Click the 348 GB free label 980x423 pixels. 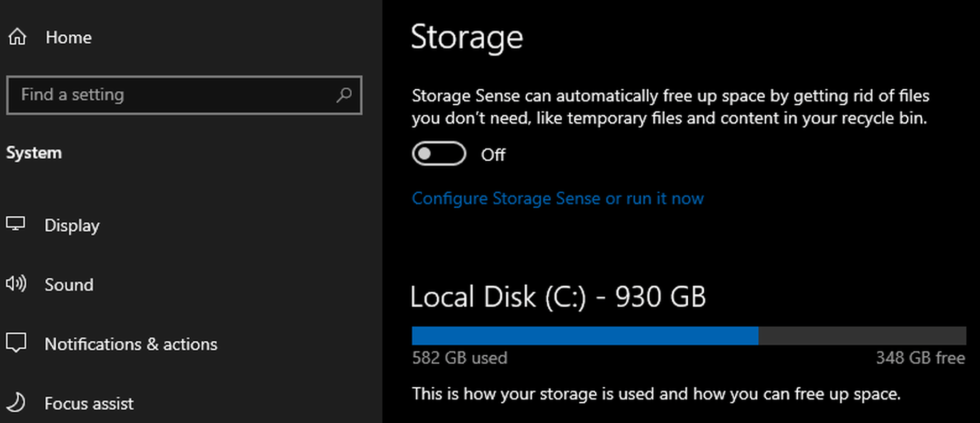[920, 358]
